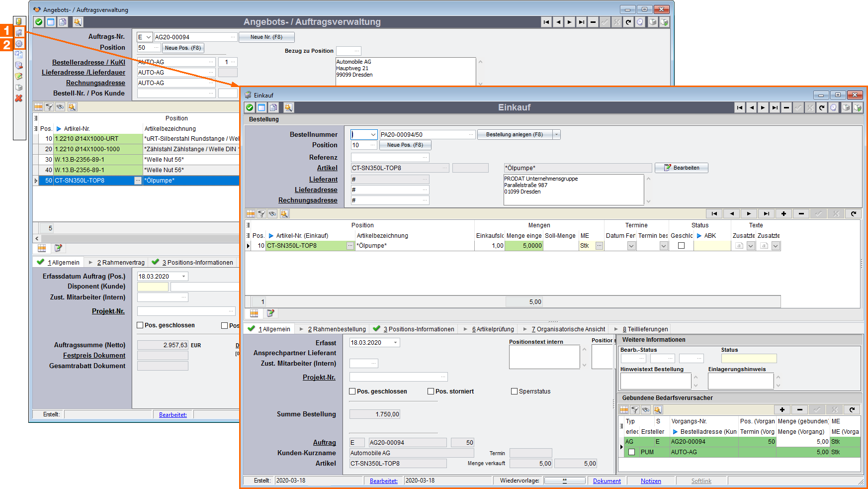This screenshot has width=868, height=489.
Task: Open Erfasst date dropdown in Einkauf
Action: coord(396,343)
